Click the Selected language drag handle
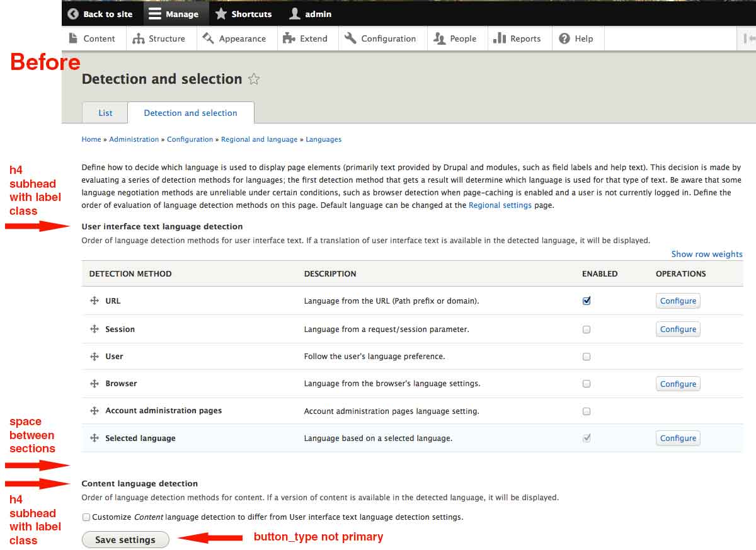 tap(94, 438)
